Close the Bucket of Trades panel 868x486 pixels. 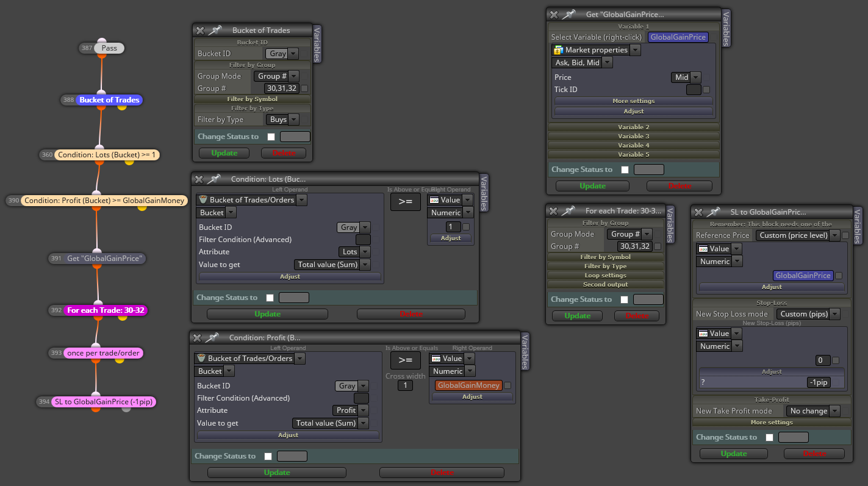coord(201,30)
